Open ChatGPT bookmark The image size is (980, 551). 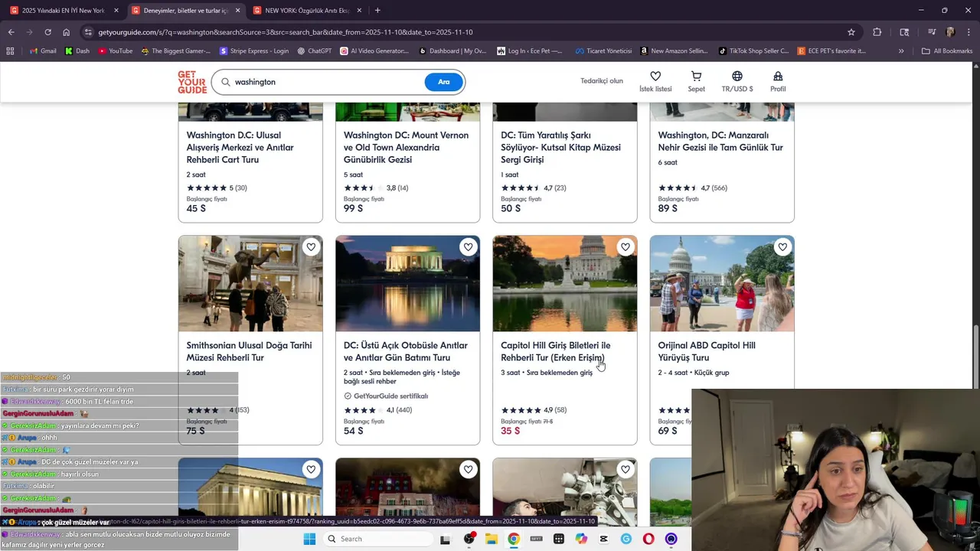314,51
